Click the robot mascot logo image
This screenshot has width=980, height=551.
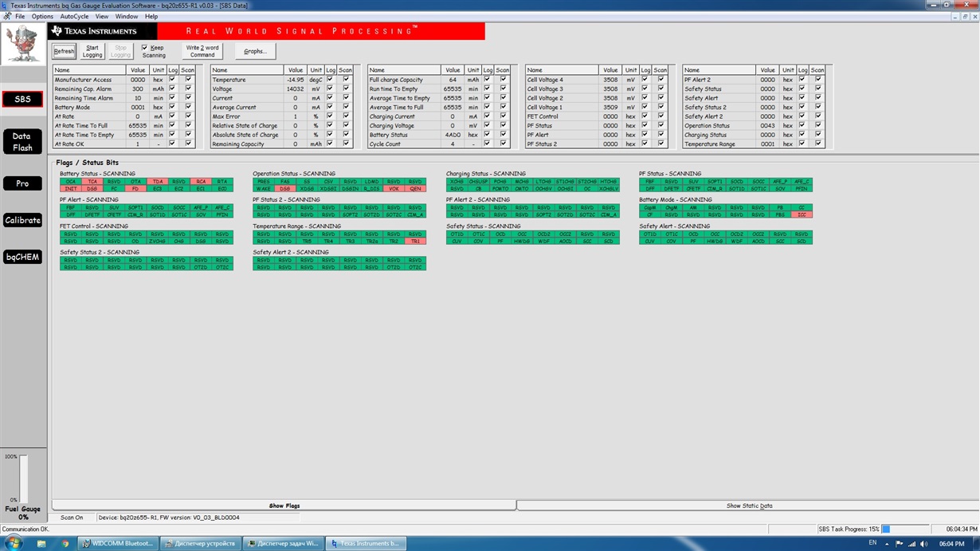(x=22, y=44)
